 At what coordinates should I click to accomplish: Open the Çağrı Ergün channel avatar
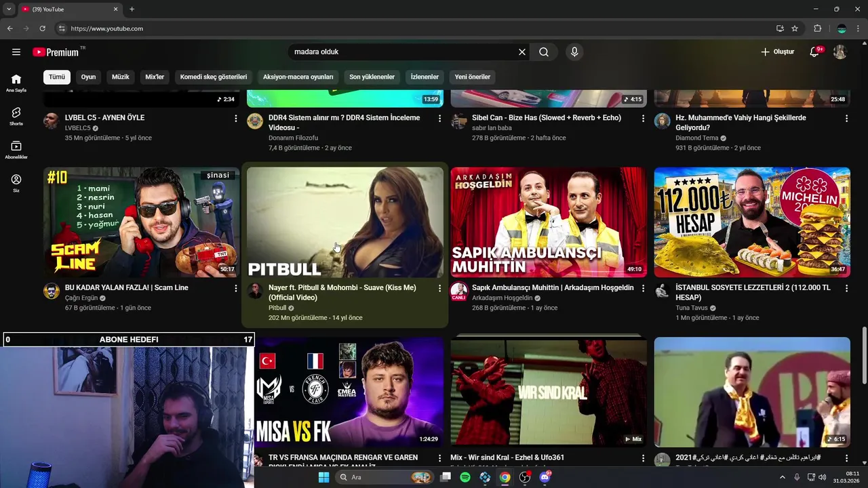(x=52, y=291)
